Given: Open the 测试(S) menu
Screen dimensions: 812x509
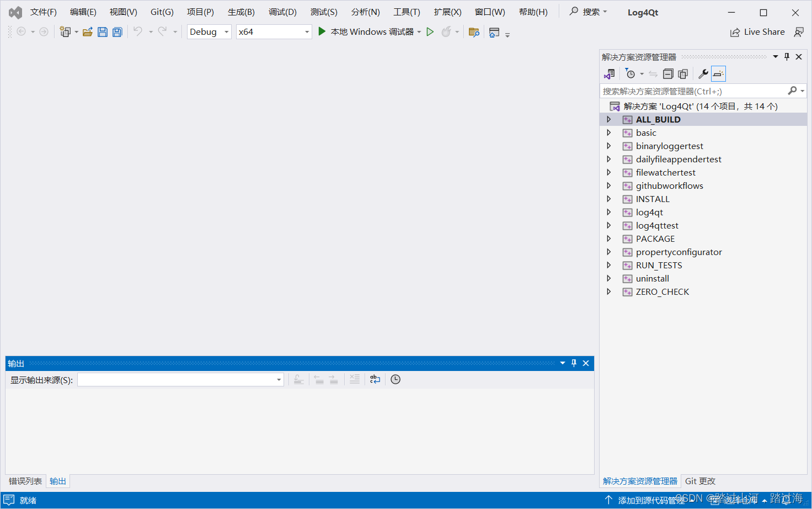Looking at the screenshot, I should tap(324, 12).
